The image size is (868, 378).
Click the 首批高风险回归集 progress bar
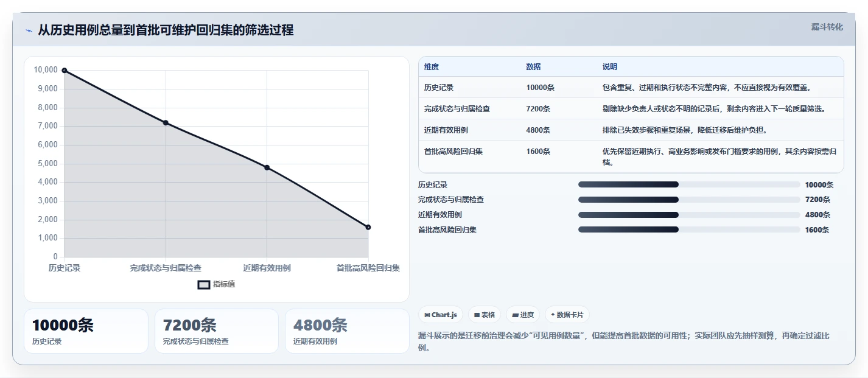click(689, 229)
